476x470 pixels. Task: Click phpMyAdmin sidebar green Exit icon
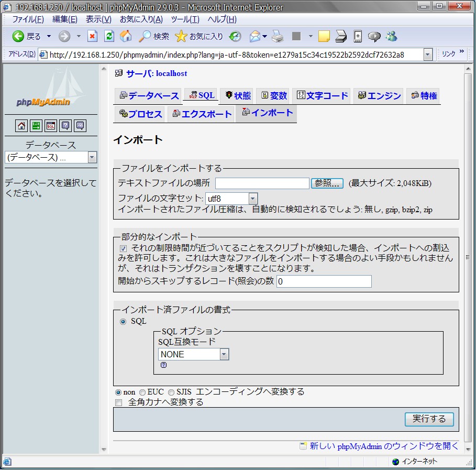click(36, 125)
